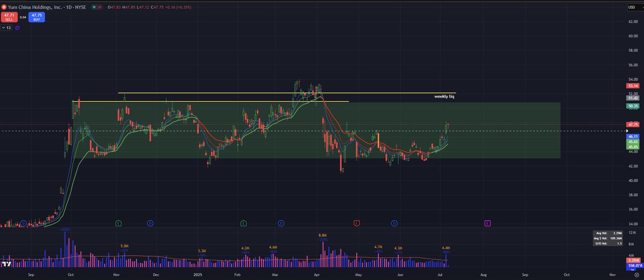Click the blue 46.11 price label
644x280 pixels.
632,136
